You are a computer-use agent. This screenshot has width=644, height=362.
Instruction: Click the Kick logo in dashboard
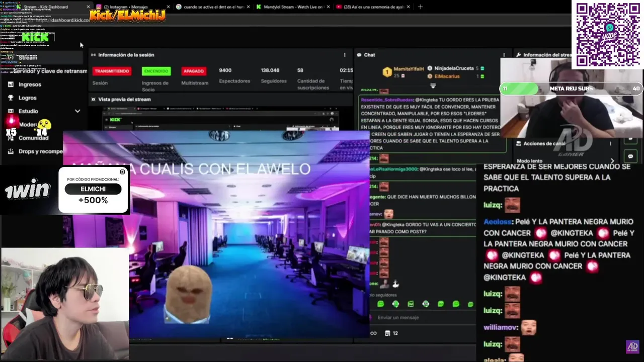pos(35,37)
